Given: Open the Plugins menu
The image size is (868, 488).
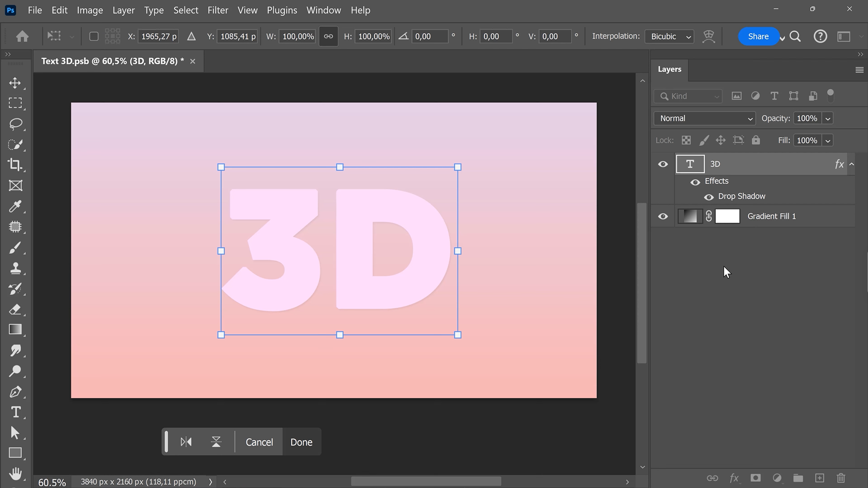Looking at the screenshot, I should (282, 10).
